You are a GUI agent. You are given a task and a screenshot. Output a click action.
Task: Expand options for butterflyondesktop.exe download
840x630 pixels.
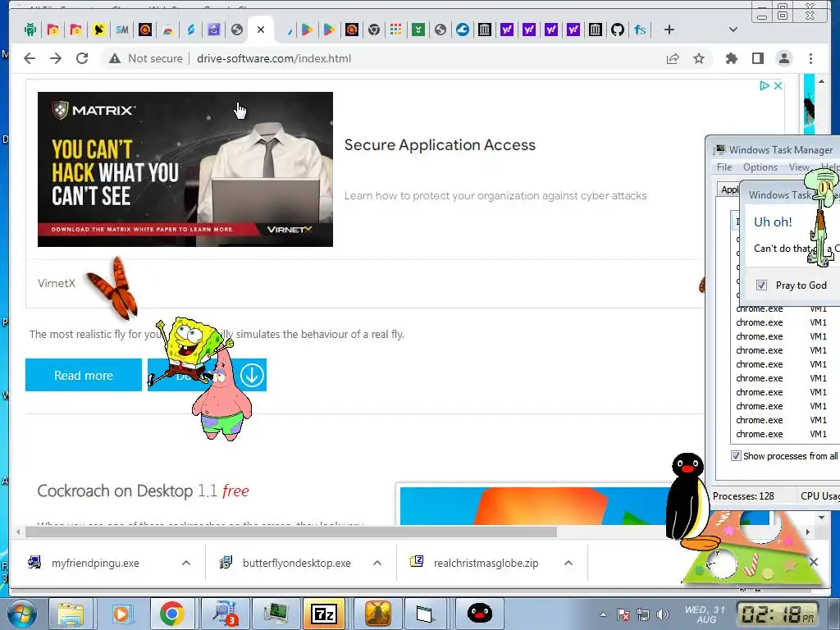click(377, 563)
